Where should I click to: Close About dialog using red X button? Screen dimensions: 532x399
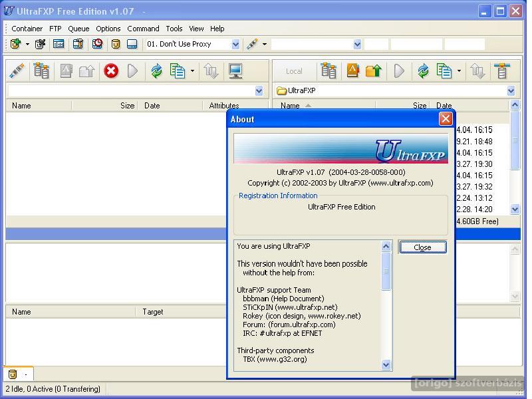point(445,119)
